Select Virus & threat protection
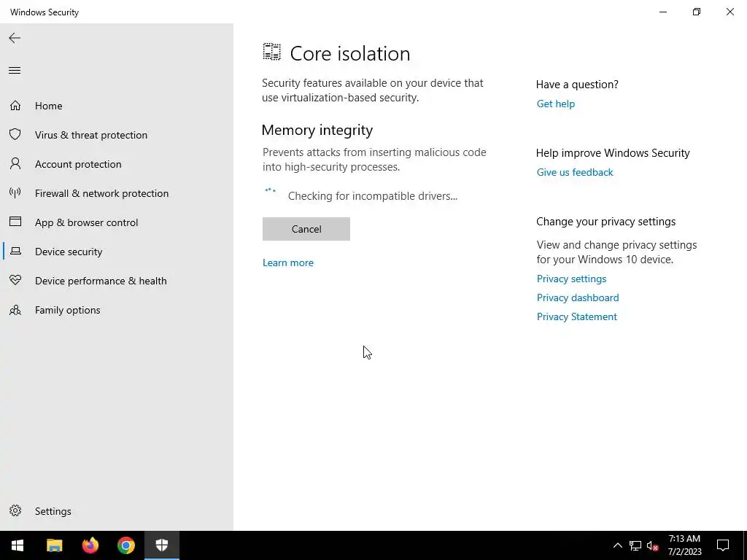Screen dimensions: 747x560 pyautogui.click(x=91, y=135)
